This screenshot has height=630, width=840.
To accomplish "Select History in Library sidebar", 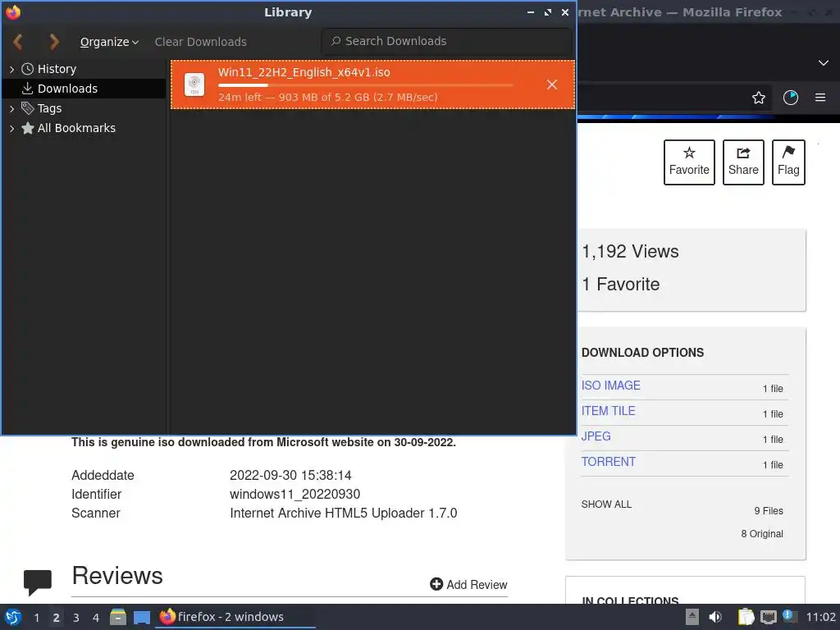I will (57, 69).
